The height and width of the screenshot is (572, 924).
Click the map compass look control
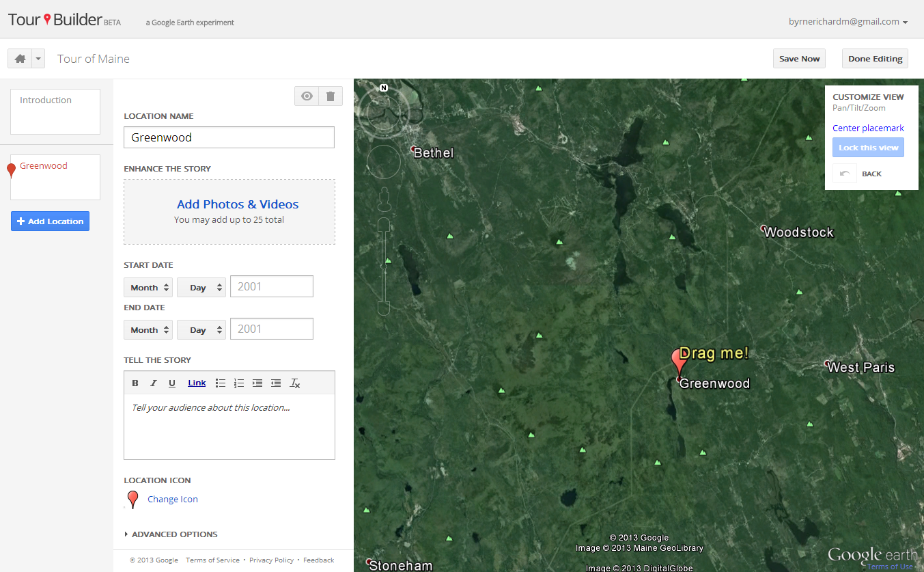coord(384,112)
